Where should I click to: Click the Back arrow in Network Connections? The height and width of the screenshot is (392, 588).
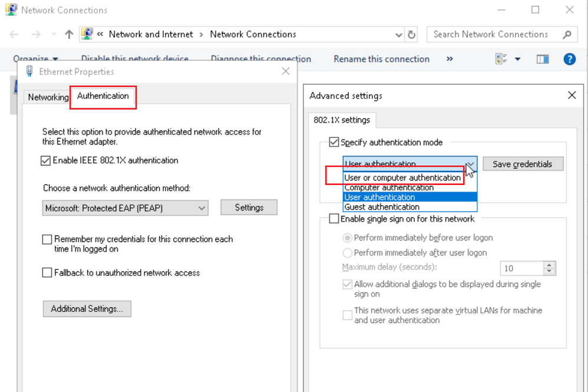[x=14, y=35]
